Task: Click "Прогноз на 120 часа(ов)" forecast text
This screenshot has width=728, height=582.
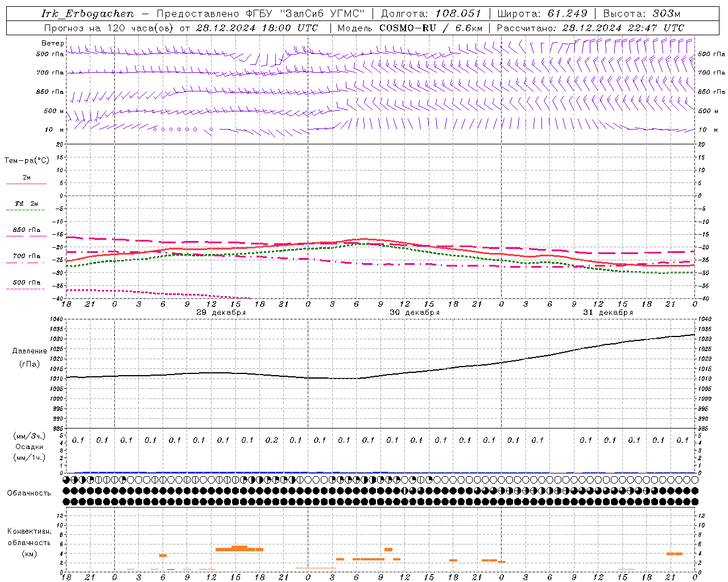Action: pos(110,28)
